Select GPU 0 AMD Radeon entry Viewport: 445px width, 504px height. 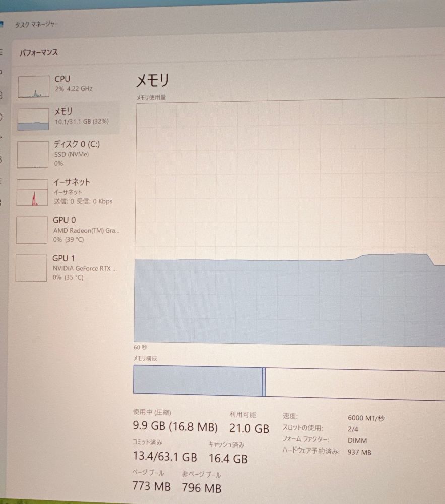coord(67,230)
